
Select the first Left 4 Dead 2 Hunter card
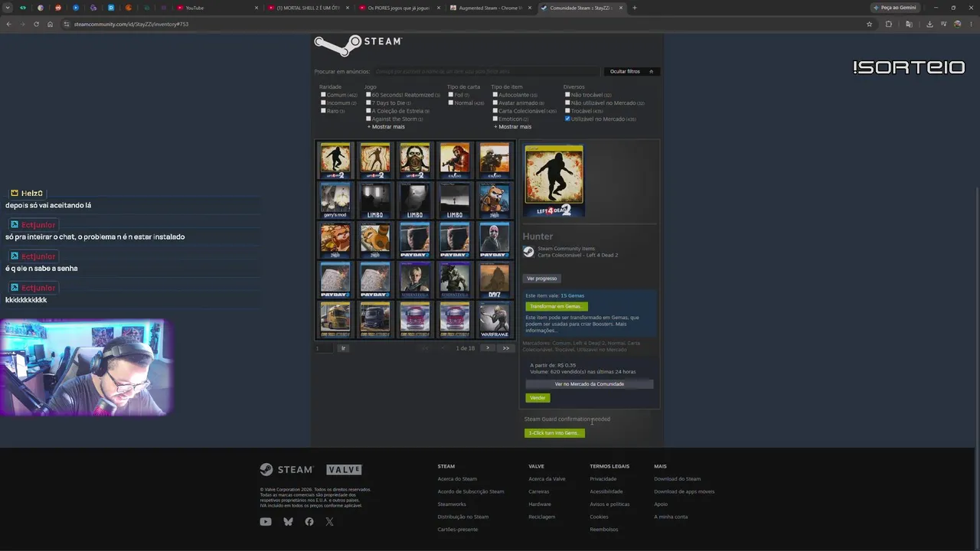click(335, 160)
